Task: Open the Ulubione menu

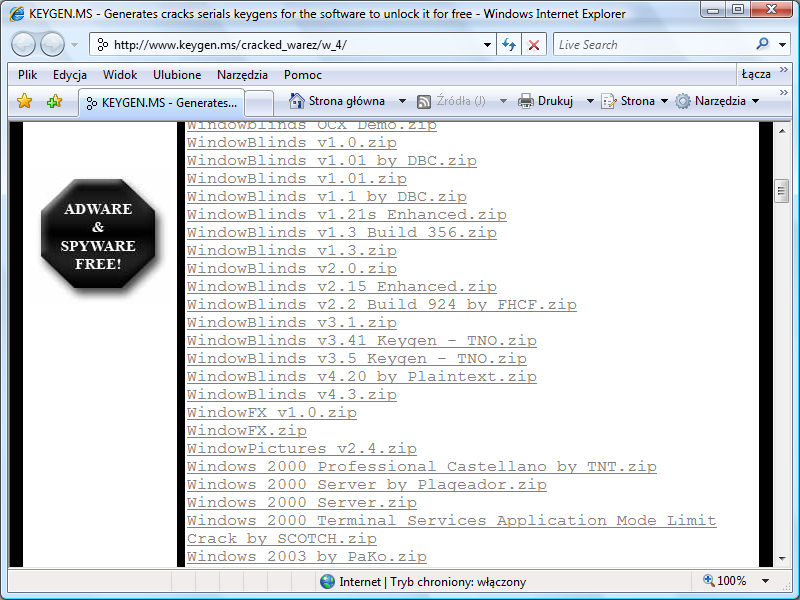Action: pos(177,75)
